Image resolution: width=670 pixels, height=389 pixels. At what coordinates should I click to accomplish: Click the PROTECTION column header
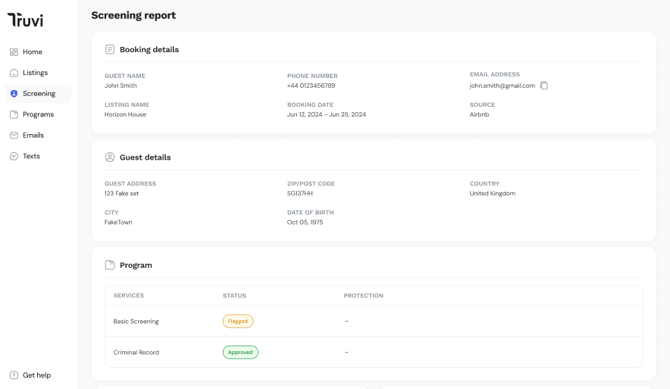click(x=363, y=295)
